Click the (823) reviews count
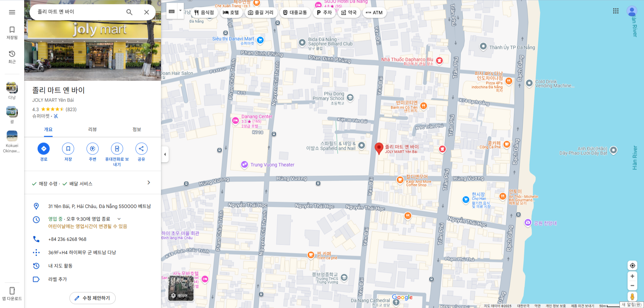 [x=71, y=110]
